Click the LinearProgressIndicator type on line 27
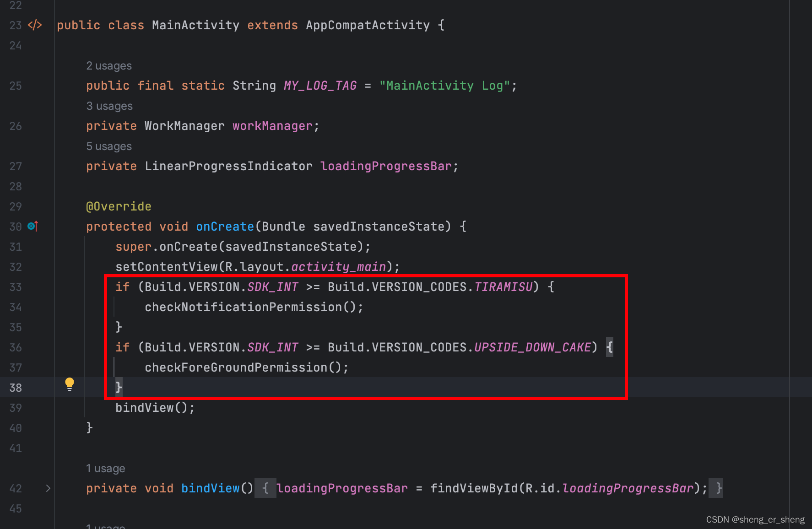Screen dimensions: 812x529 click(x=228, y=166)
